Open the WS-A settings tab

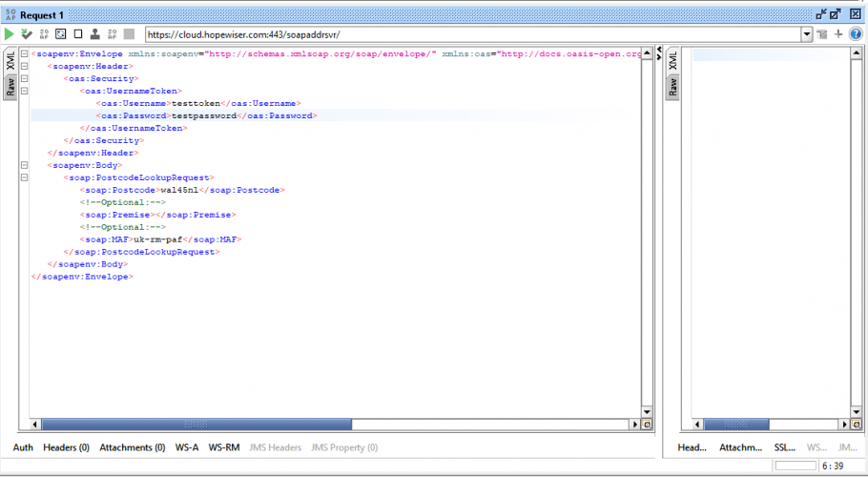coord(187,447)
